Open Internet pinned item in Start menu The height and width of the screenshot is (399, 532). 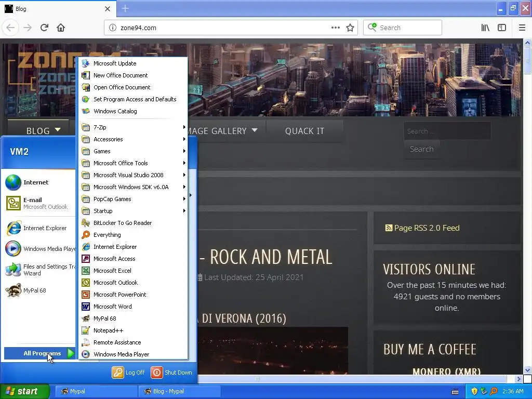tap(39, 182)
